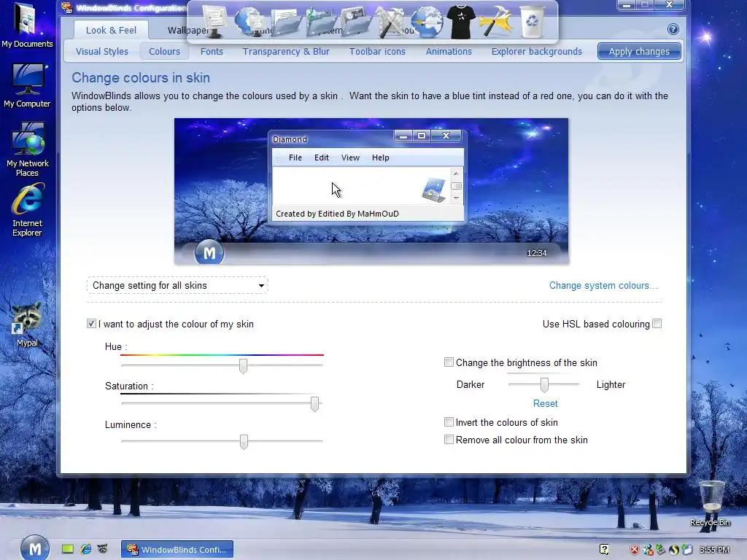This screenshot has height=560, width=747.
Task: Select the Recycle Bin on the desktop
Action: (x=711, y=504)
